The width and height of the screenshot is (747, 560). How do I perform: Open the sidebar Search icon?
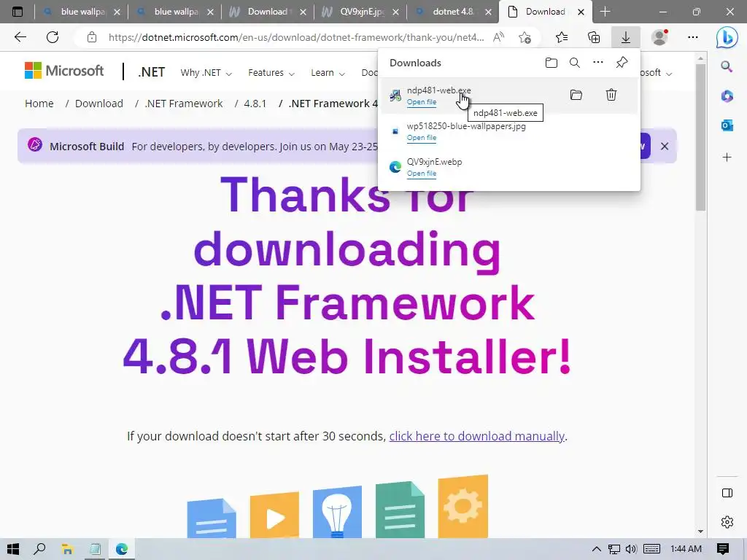pyautogui.click(x=727, y=66)
